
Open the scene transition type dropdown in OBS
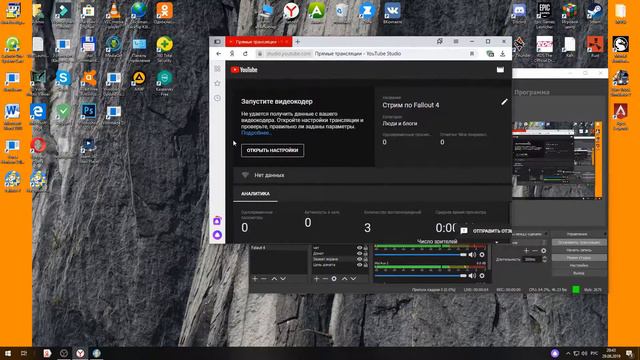coord(529,242)
